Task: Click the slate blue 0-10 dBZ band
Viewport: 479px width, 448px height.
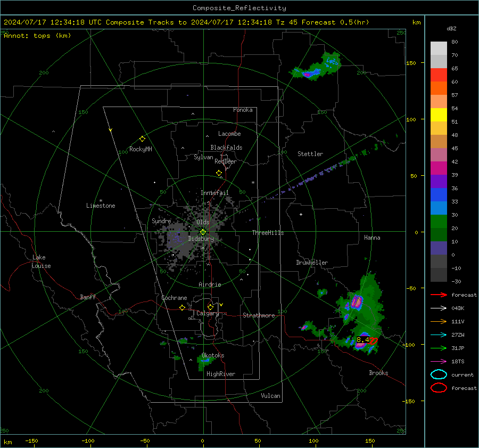Action: (x=439, y=248)
